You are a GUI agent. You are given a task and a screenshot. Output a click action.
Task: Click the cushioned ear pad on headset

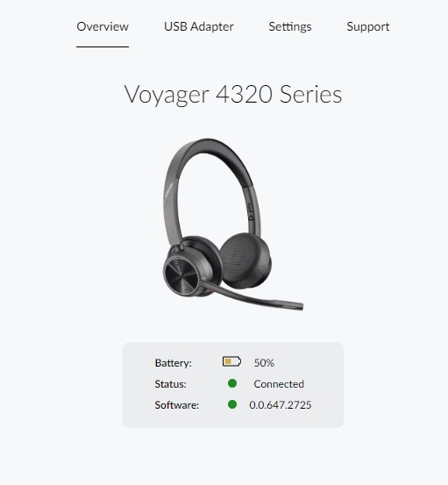tap(245, 260)
